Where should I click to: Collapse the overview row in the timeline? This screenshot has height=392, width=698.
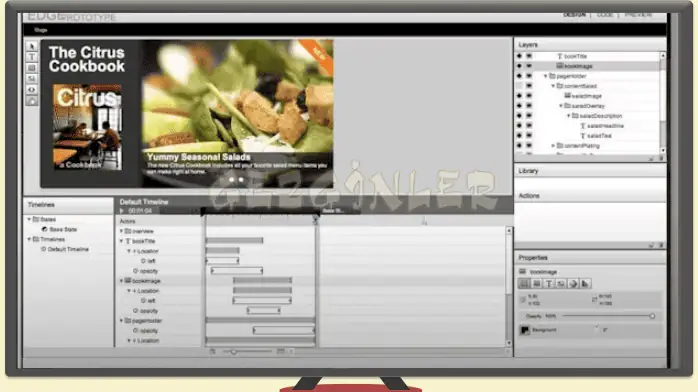tap(121, 231)
